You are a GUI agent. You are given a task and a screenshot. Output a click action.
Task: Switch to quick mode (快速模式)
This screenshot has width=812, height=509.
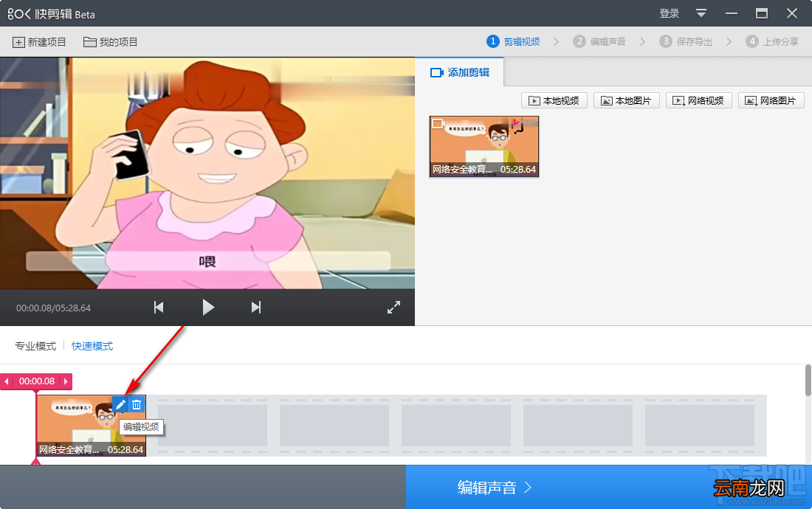92,346
